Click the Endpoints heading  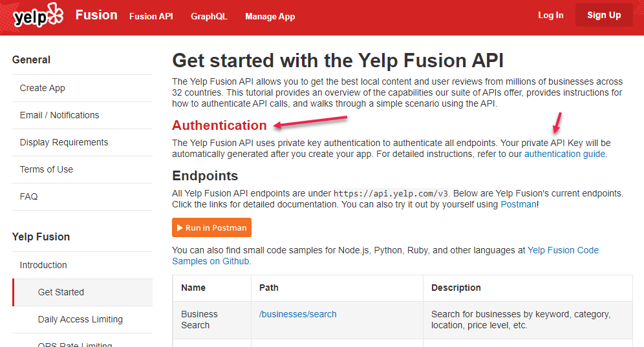point(205,176)
